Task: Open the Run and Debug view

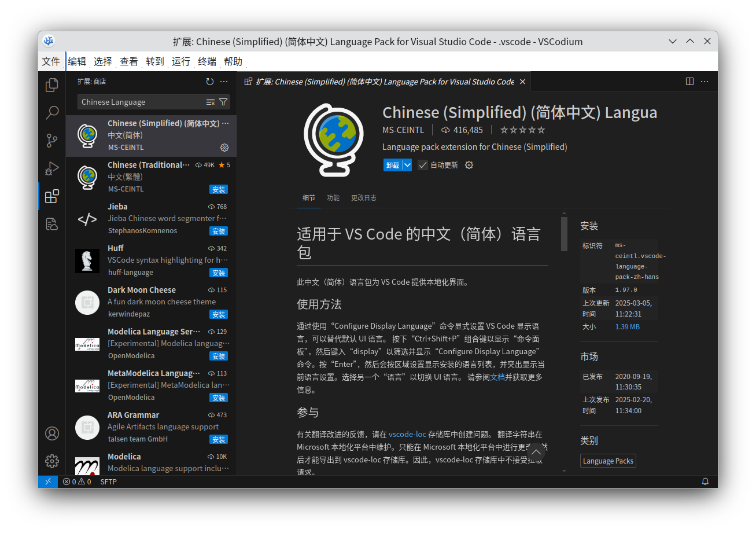Action: (x=52, y=168)
